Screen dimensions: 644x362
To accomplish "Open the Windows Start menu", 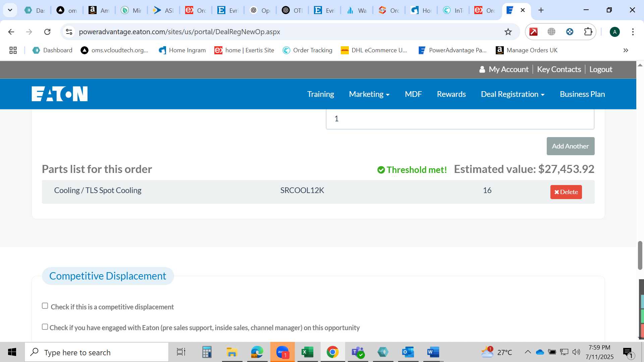I will point(12,352).
